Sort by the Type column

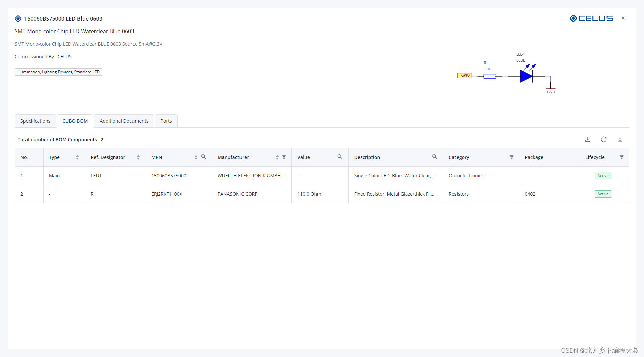coord(77,157)
